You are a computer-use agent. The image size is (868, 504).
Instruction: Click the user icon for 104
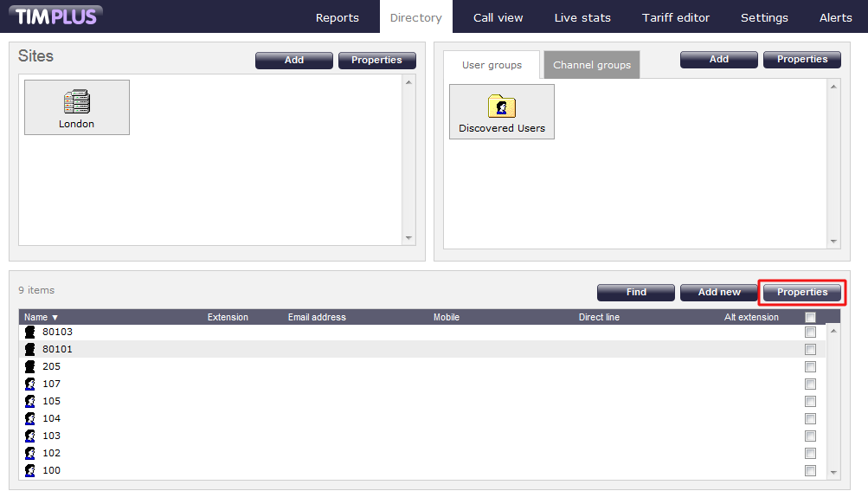click(x=29, y=418)
